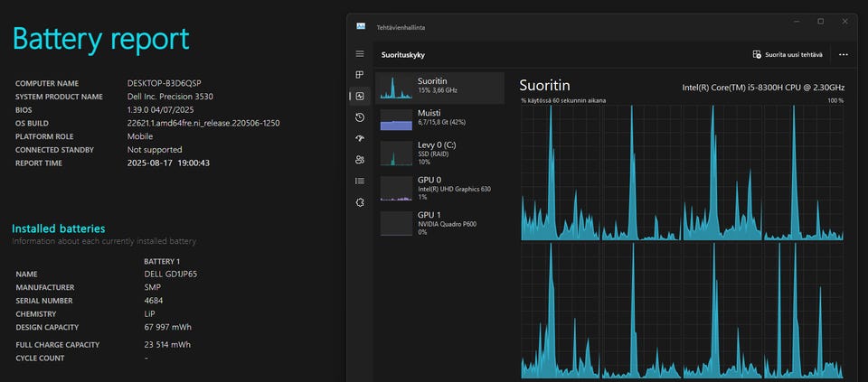Click the bottom-right CPU core usage graph

pyautogui.click(x=803, y=311)
